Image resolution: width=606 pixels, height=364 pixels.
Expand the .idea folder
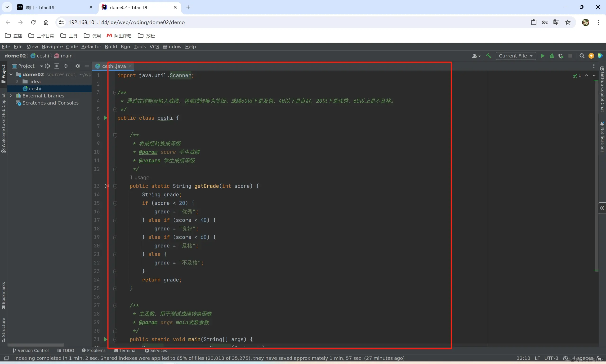pos(18,81)
